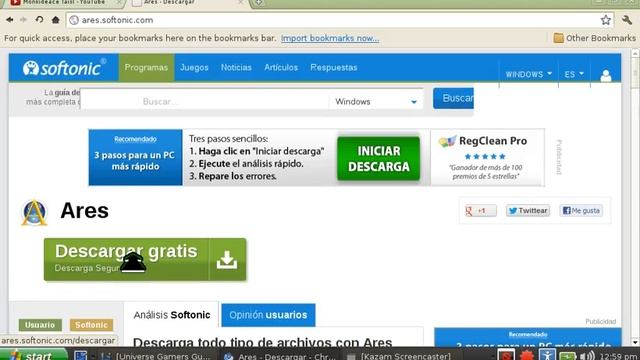640x360 pixels.
Task: Click the show desktop icon next to start
Action: 80,356
